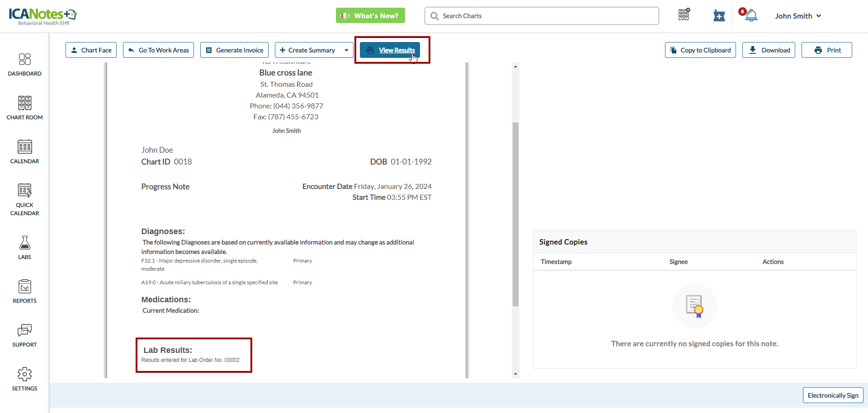The width and height of the screenshot is (868, 413).
Task: Click the Electronically Sign button
Action: pyautogui.click(x=833, y=395)
